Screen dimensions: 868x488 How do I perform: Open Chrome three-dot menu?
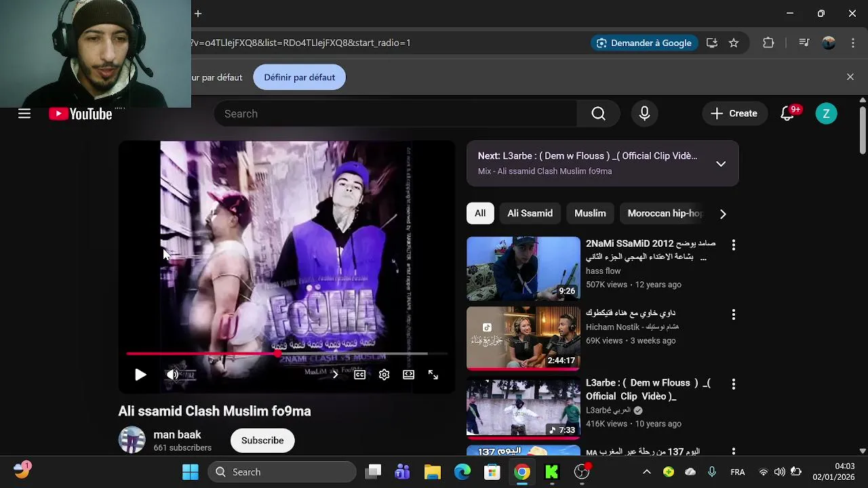point(852,43)
